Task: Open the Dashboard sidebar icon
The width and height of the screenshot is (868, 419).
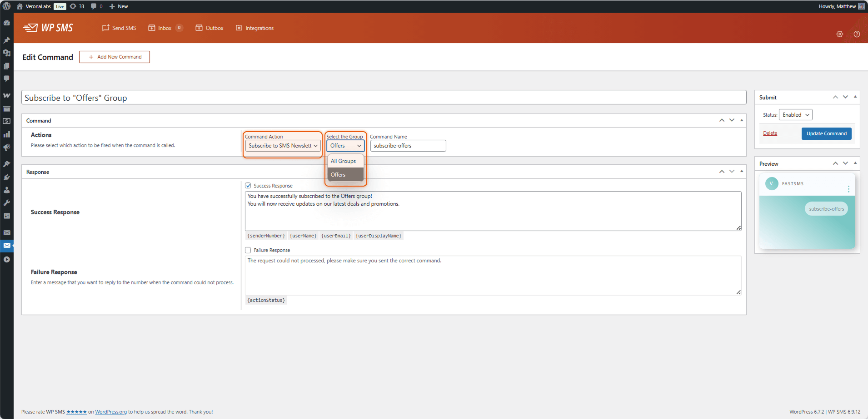Action: coord(7,23)
